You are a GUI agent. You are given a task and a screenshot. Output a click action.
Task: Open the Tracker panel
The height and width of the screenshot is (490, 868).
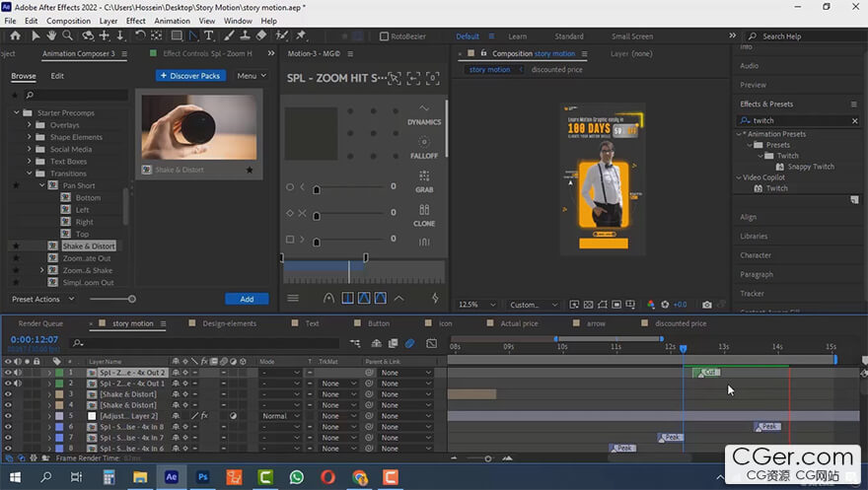(752, 294)
